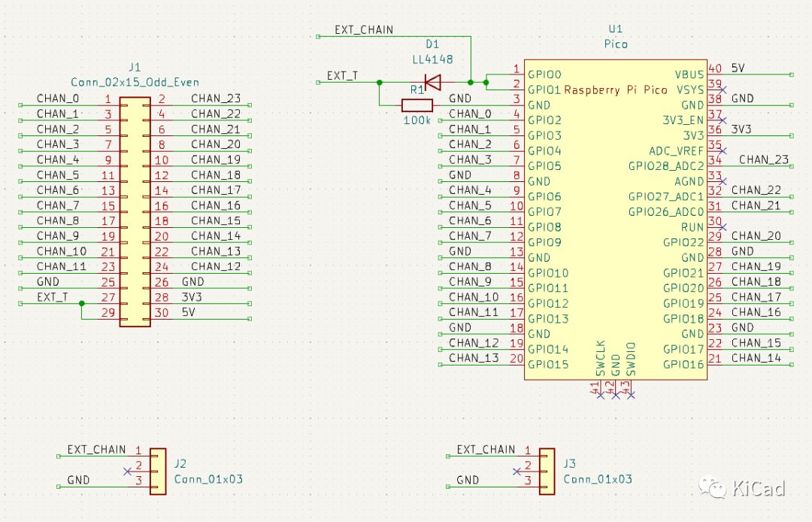
Task: Select the J1 reference designator
Action: [x=135, y=67]
